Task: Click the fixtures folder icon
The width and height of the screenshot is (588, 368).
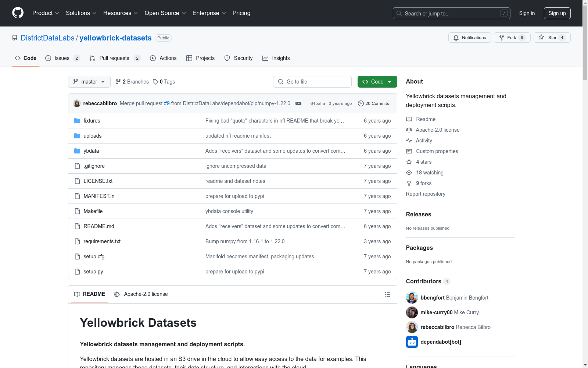Action: click(x=77, y=121)
